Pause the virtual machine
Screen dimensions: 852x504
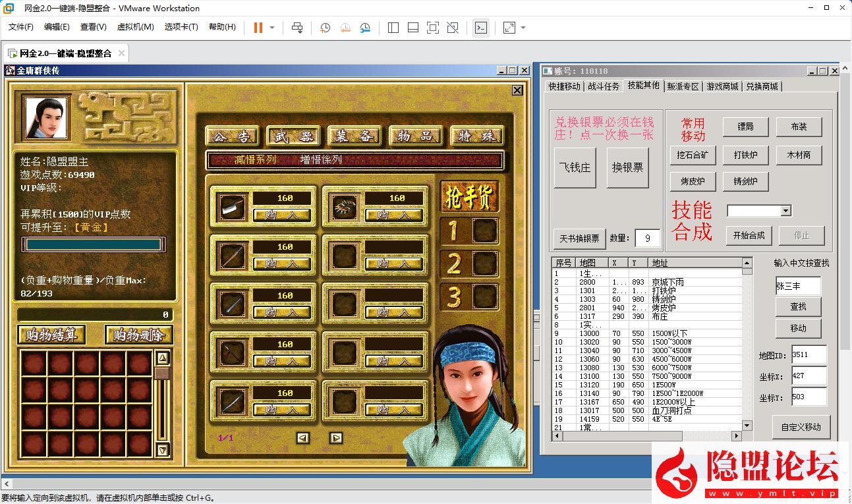[x=256, y=28]
